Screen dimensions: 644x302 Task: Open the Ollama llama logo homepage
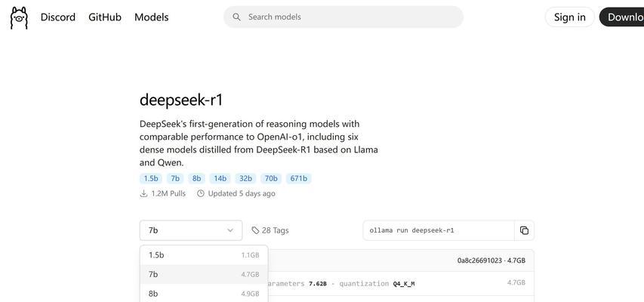click(x=19, y=17)
